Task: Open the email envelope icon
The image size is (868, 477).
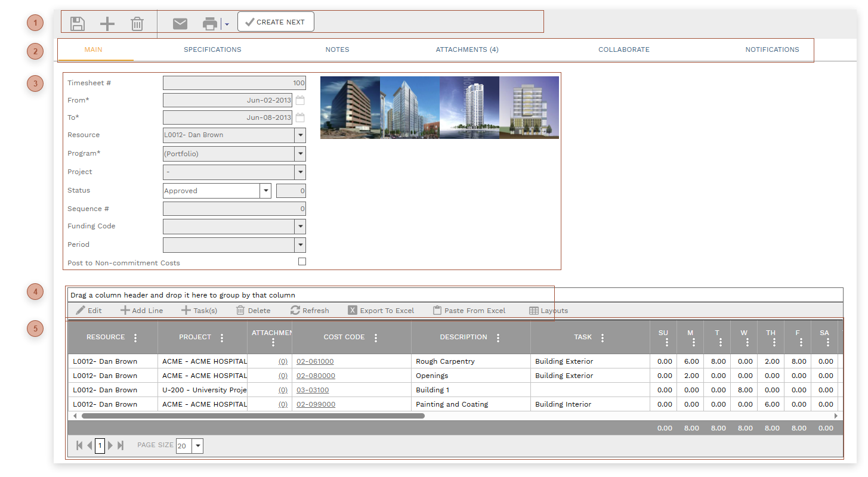Action: tap(180, 23)
